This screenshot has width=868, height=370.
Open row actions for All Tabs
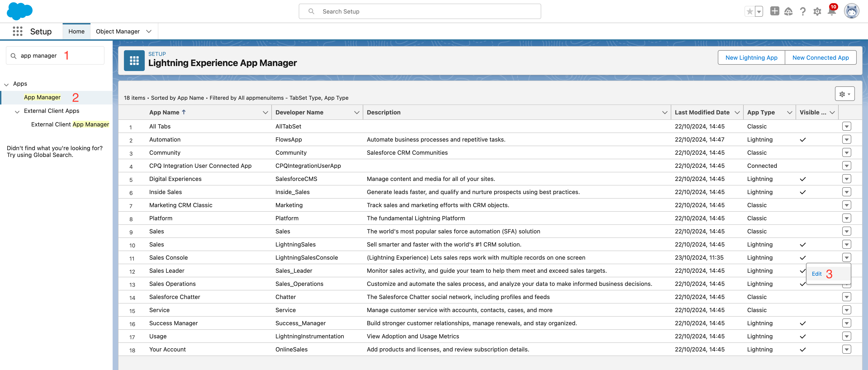pyautogui.click(x=847, y=126)
